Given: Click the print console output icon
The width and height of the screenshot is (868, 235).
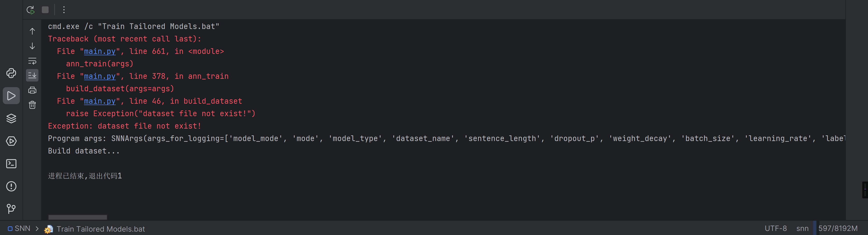Looking at the screenshot, I should coord(32,90).
